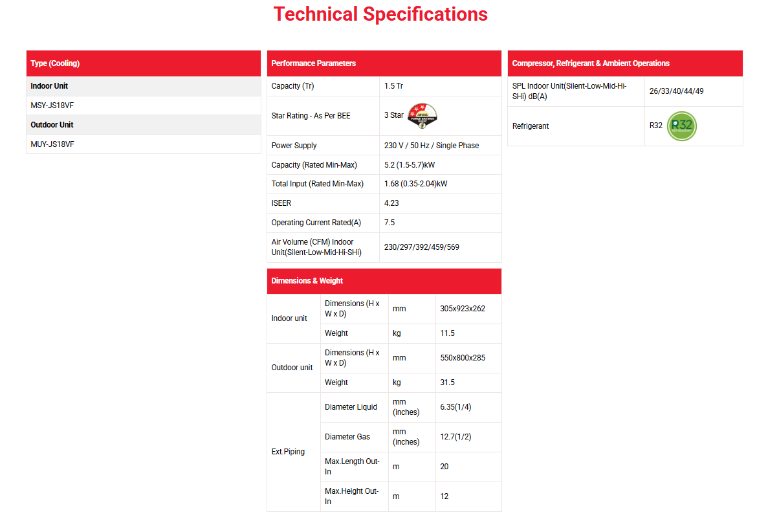Click the 1.5 Tr capacity value
The image size is (768, 532).
393,86
